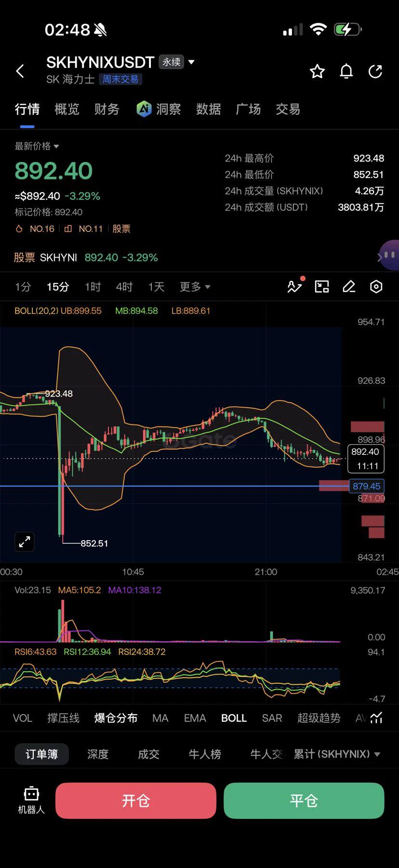This screenshot has width=399, height=868.
Task: Switch to the 广场 tab
Action: tap(248, 109)
